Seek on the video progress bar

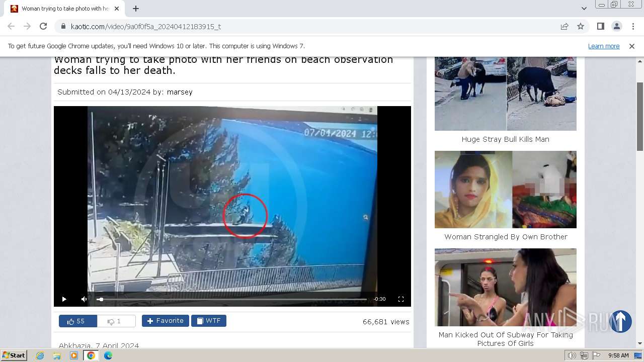[232, 299]
